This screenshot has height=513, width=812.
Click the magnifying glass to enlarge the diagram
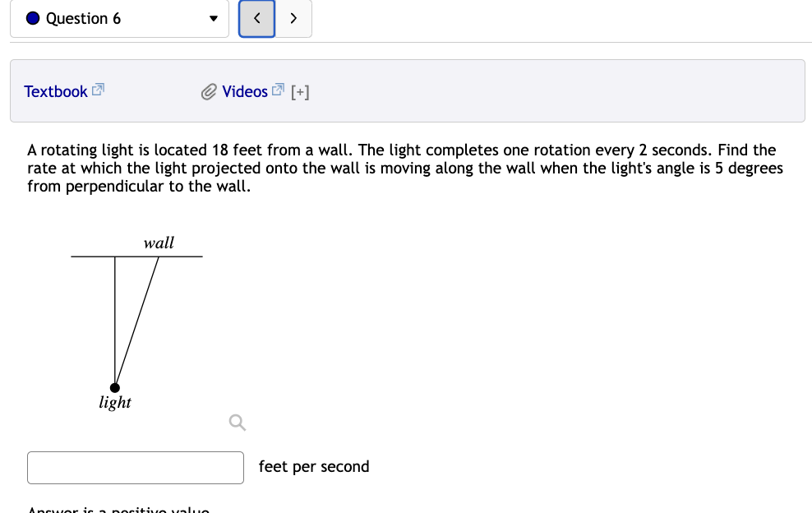point(237,422)
